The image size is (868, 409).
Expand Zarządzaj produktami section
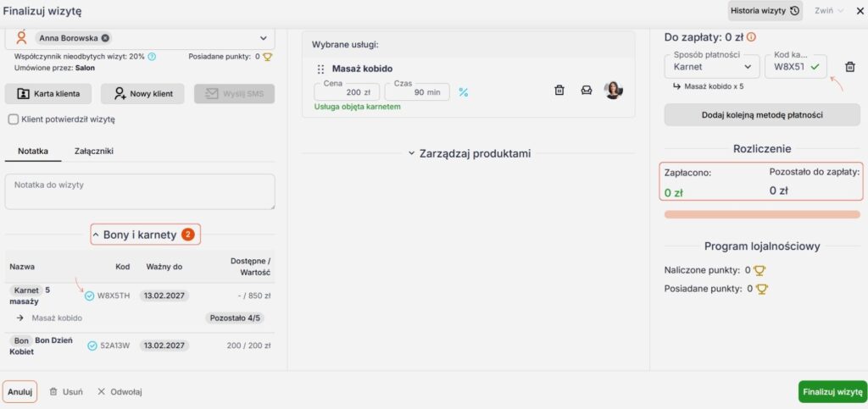[x=469, y=153]
